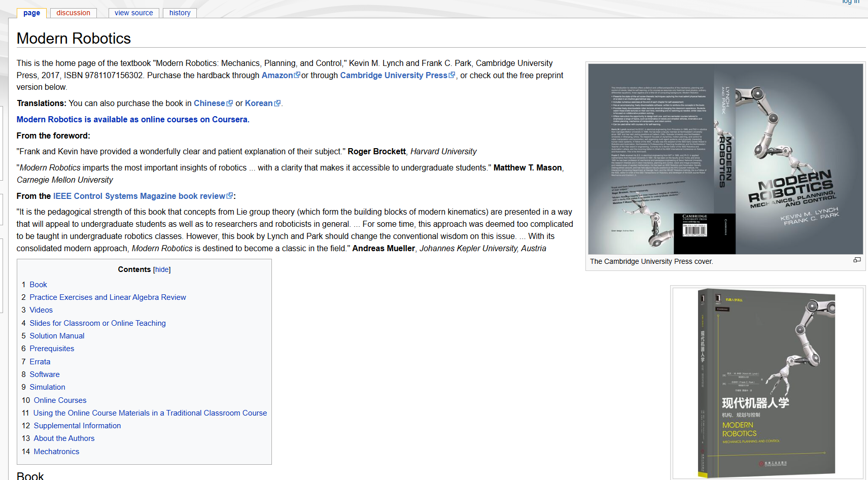Click the 'Translations:' label
The height and width of the screenshot is (480, 868).
pos(42,103)
